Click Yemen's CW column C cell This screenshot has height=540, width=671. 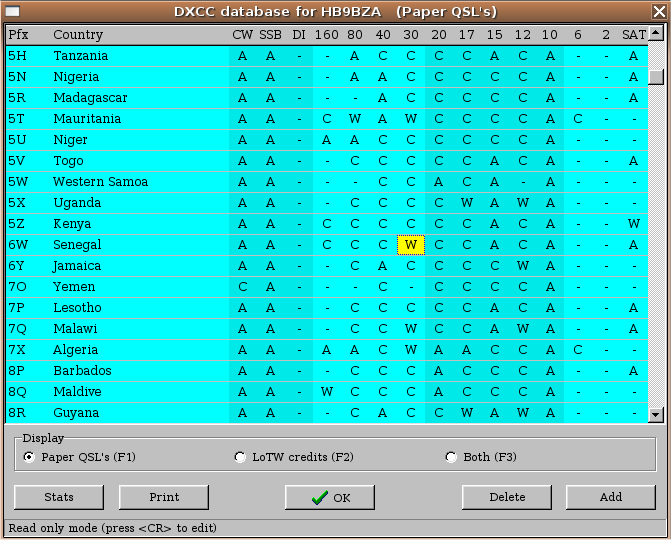point(242,286)
